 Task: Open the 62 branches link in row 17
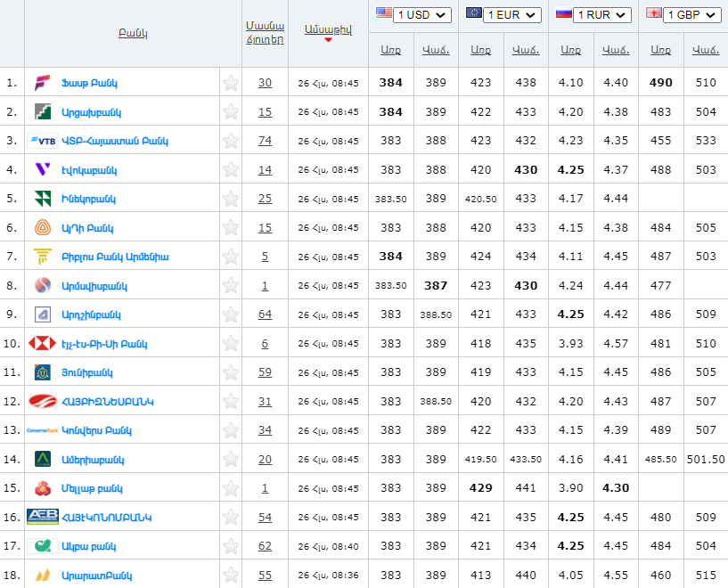coord(266,546)
